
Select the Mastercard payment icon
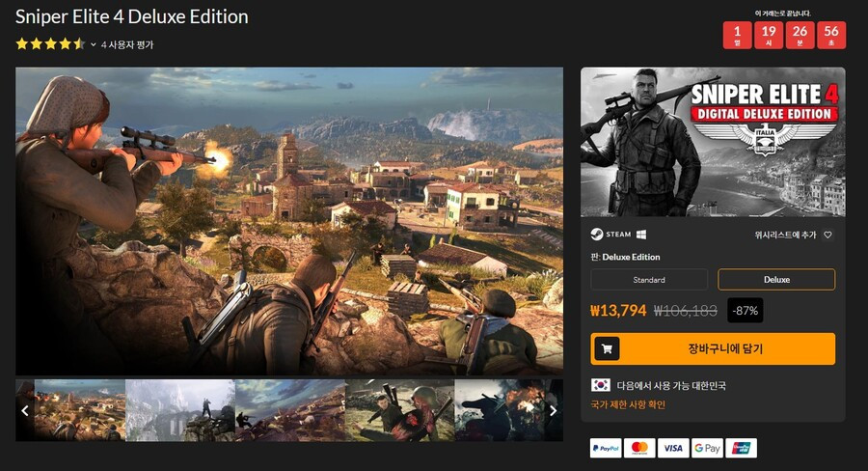[639, 448]
